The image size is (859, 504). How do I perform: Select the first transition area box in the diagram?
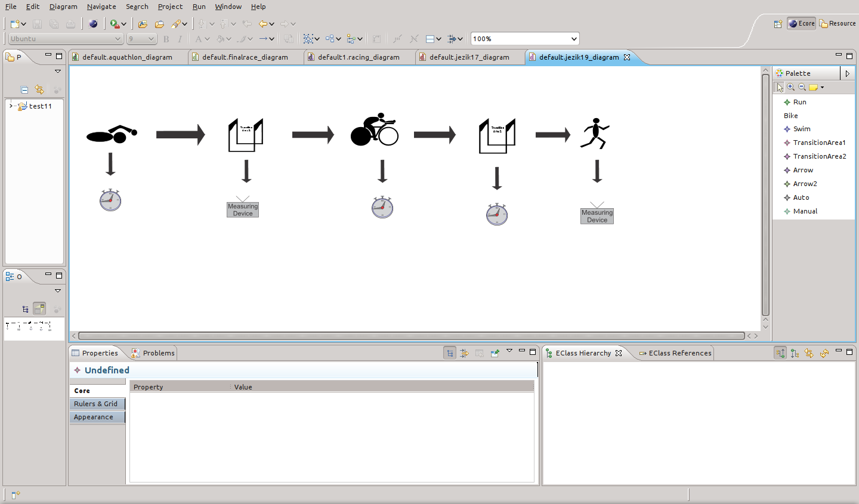coord(246,135)
